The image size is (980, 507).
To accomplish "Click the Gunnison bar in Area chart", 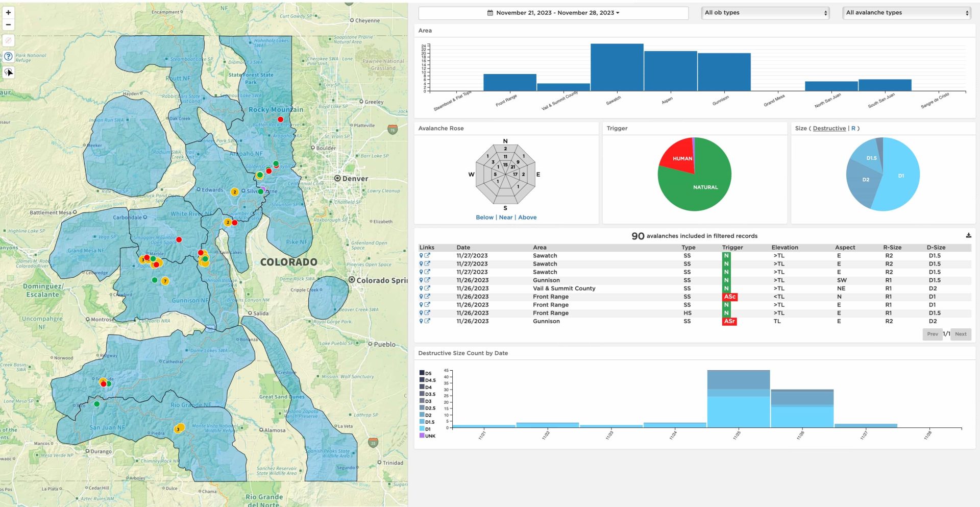I will pyautogui.click(x=724, y=72).
